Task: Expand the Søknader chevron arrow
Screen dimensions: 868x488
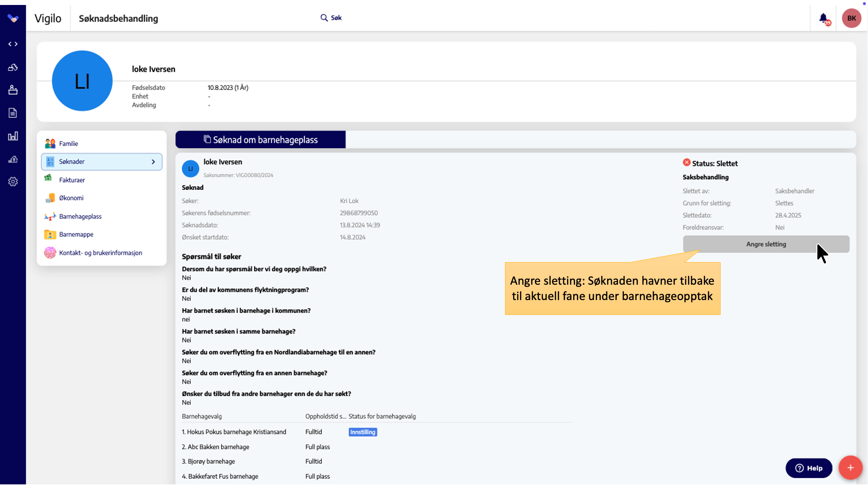Action: (x=153, y=162)
